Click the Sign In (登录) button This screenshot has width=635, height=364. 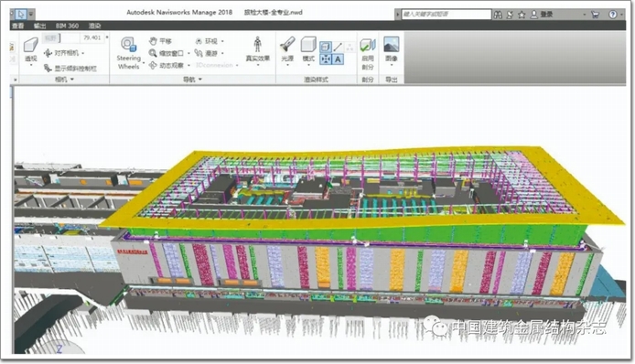click(x=542, y=15)
